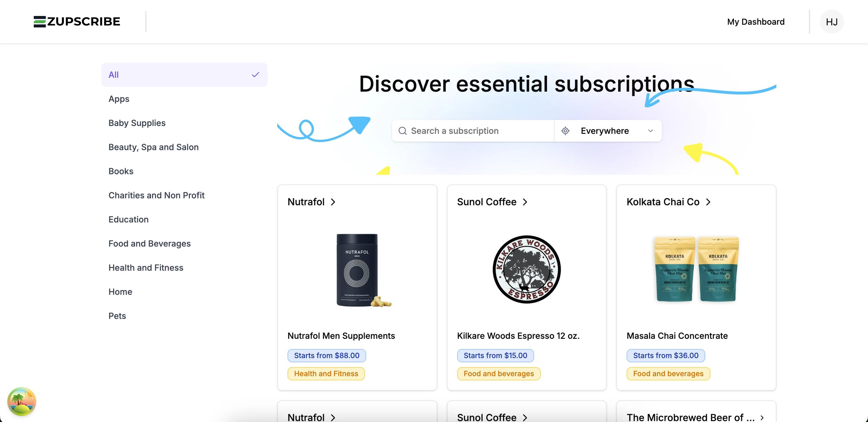Open the Nutrafol bottle product image

(357, 270)
